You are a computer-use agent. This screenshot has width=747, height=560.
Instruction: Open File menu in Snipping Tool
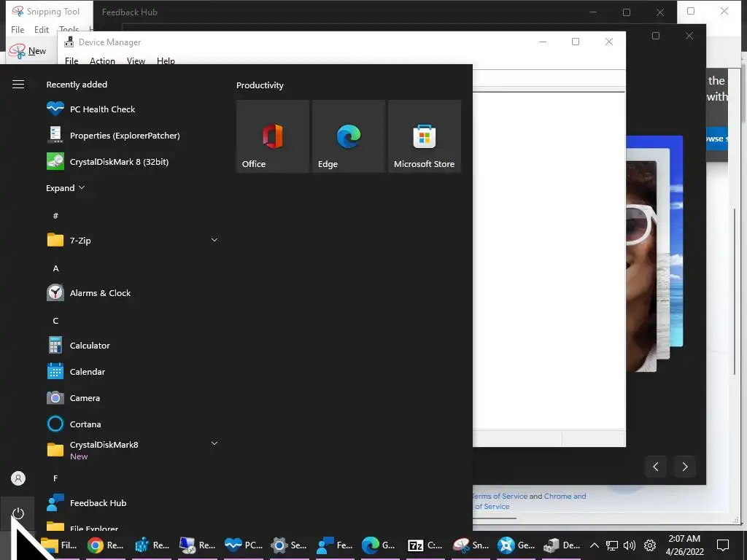tap(18, 29)
